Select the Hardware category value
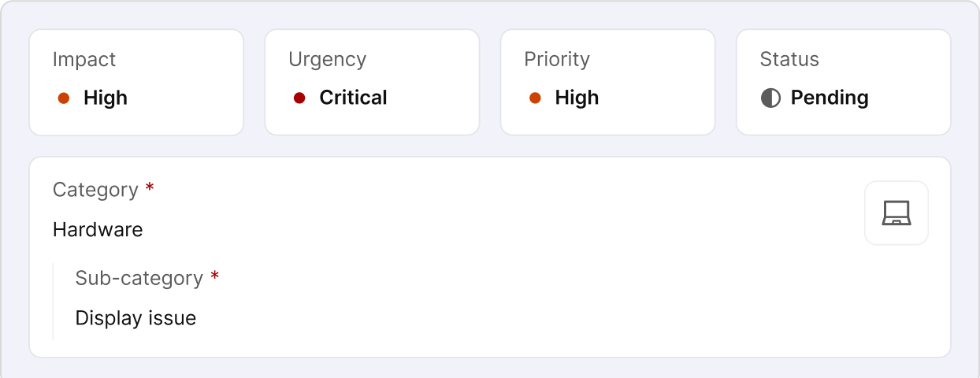Image resolution: width=980 pixels, height=378 pixels. [98, 230]
